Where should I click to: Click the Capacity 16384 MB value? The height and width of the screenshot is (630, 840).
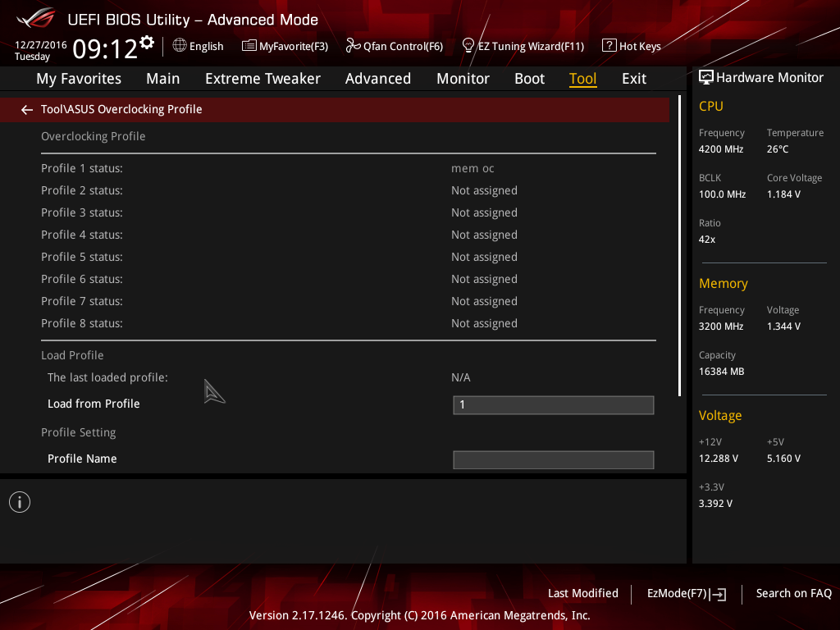point(722,372)
